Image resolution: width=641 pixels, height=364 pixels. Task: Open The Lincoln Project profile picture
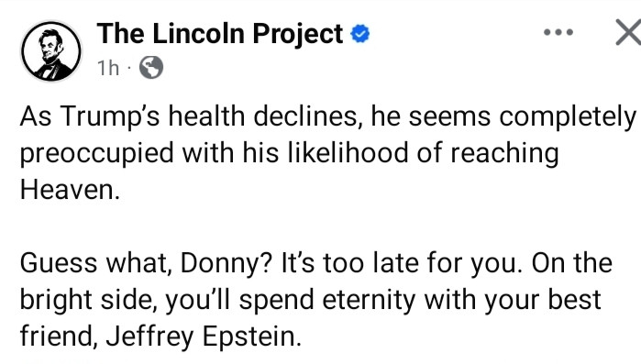(x=51, y=51)
